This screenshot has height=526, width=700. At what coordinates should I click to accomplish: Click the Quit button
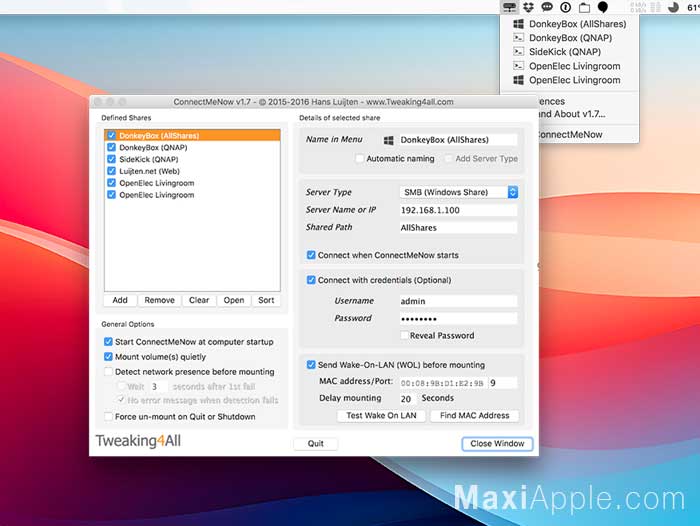click(x=316, y=443)
